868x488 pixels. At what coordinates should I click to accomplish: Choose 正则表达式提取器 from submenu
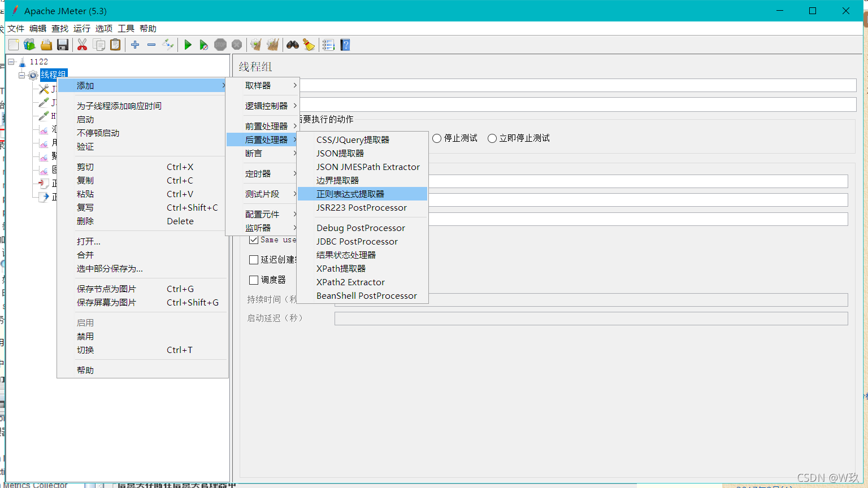click(x=362, y=194)
